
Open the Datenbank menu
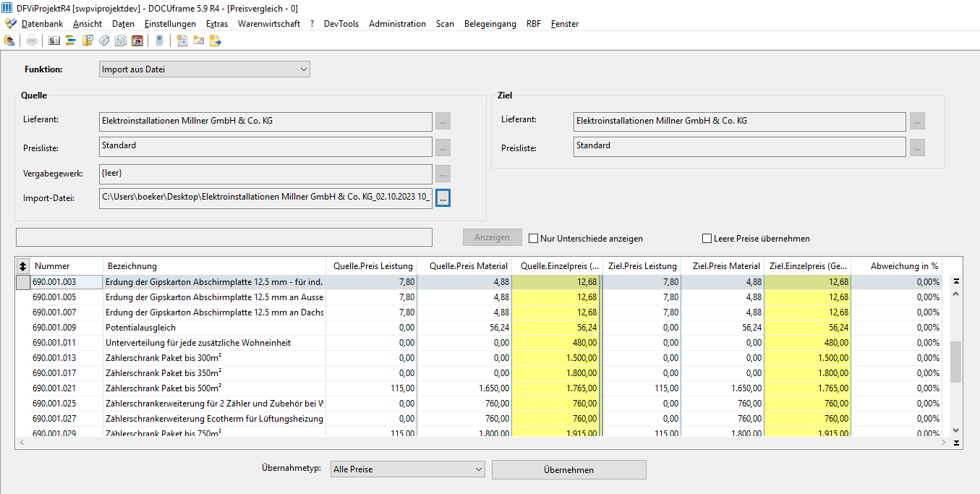(x=42, y=24)
